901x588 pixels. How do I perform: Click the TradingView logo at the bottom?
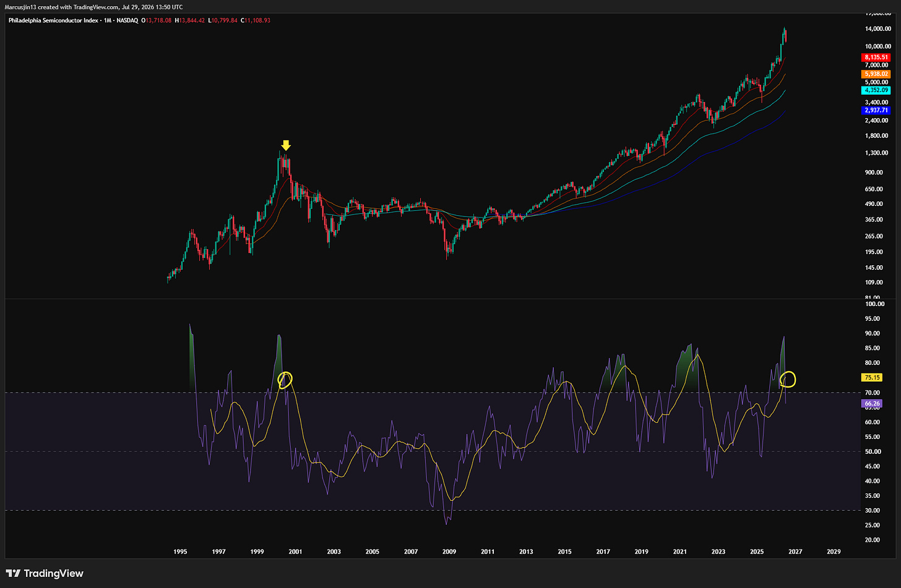click(x=44, y=573)
